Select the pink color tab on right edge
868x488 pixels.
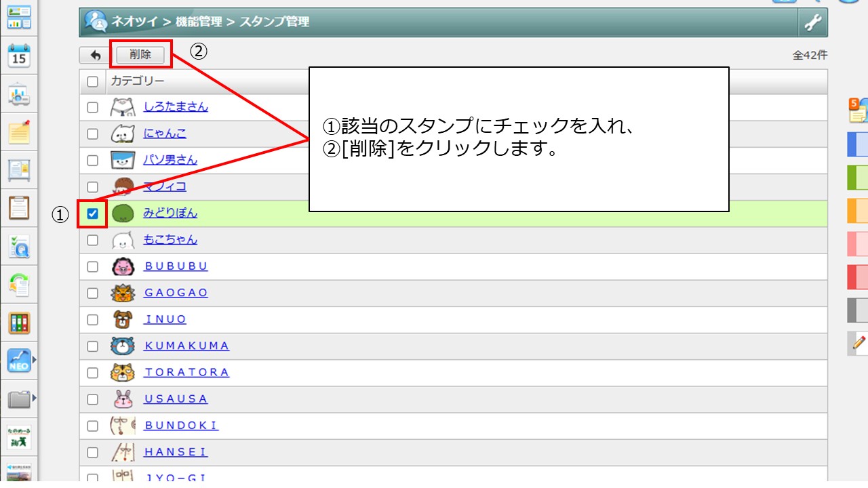(858, 243)
